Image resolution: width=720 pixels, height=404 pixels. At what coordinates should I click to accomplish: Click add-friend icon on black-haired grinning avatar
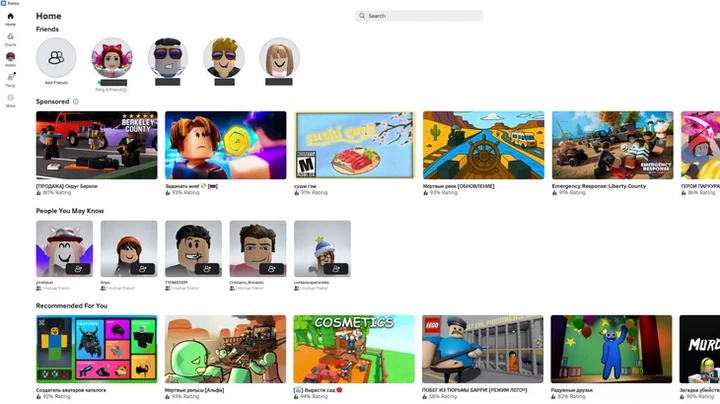207,269
